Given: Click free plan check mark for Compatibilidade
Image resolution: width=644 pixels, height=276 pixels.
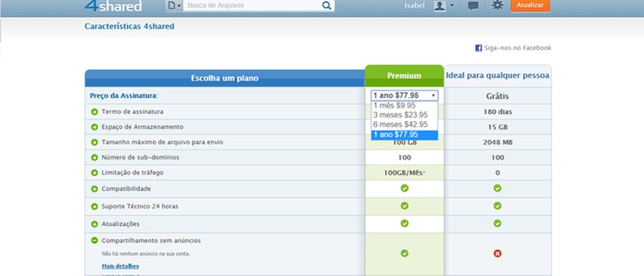Looking at the screenshot, I should [497, 188].
